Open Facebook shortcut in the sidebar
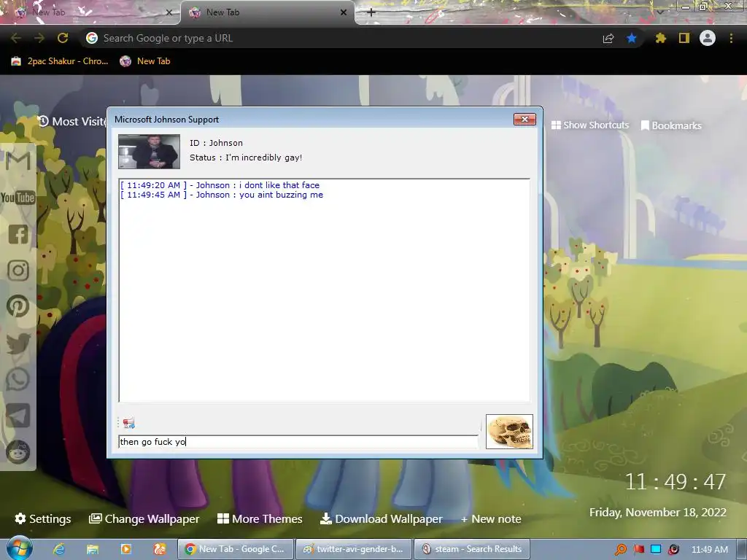Image resolution: width=747 pixels, height=560 pixels. [18, 234]
